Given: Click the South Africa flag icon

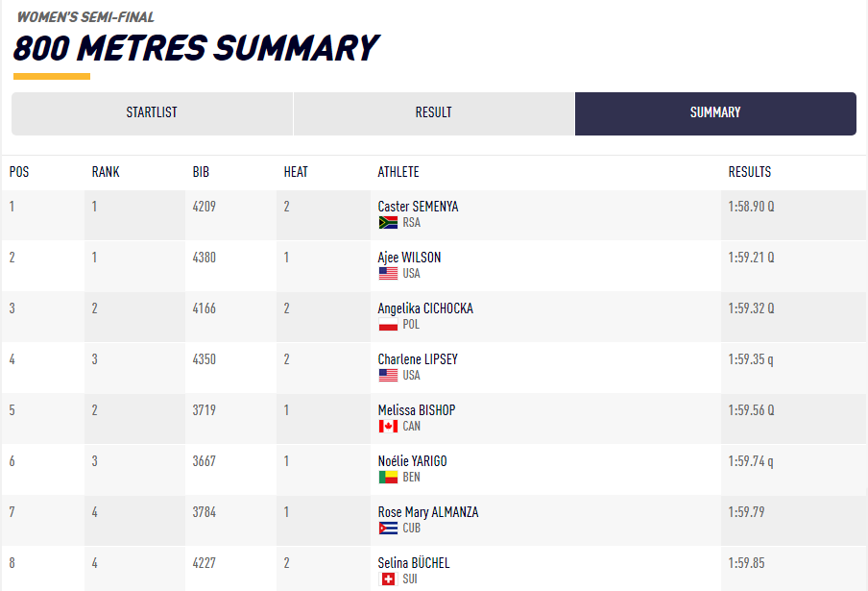Looking at the screenshot, I should 388,223.
